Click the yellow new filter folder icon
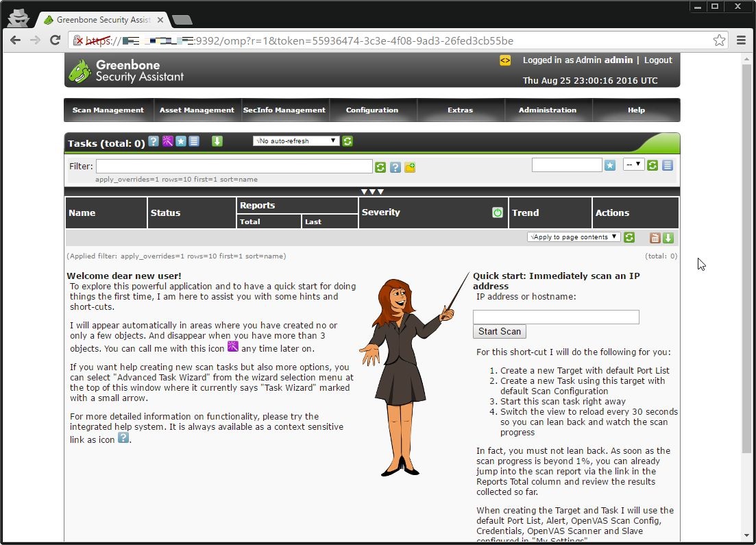This screenshot has width=756, height=545. click(x=410, y=167)
